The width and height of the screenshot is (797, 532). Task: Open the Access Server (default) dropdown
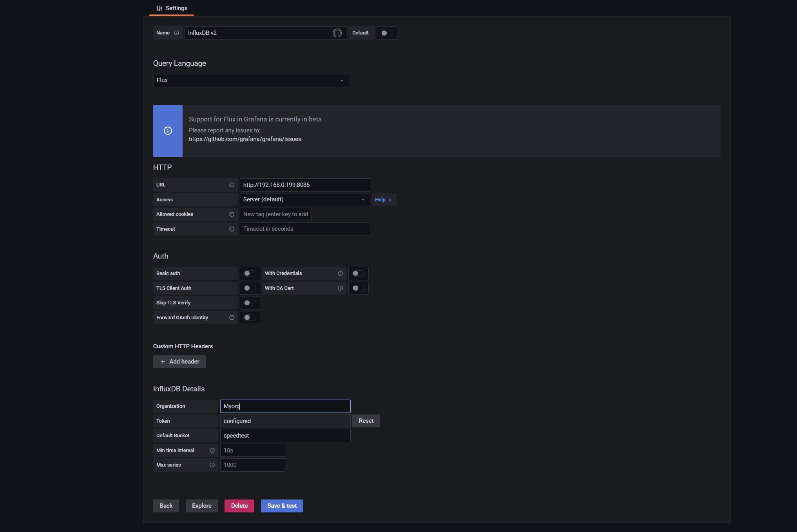pos(304,200)
